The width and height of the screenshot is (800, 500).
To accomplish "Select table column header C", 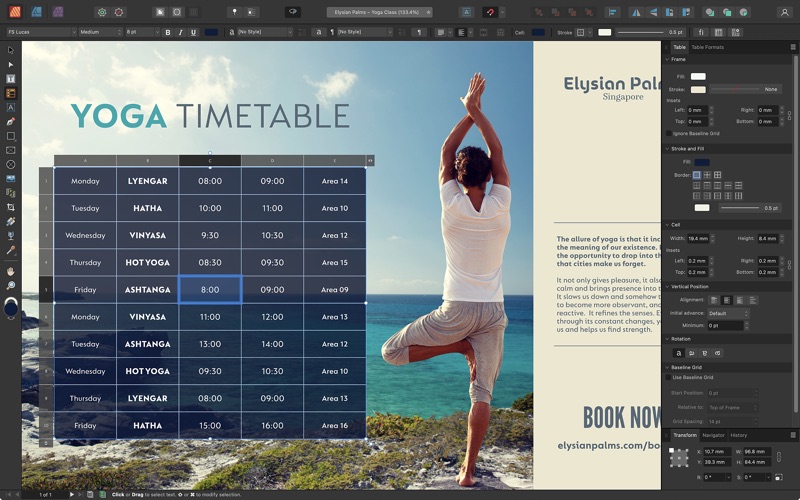I will pos(210,161).
